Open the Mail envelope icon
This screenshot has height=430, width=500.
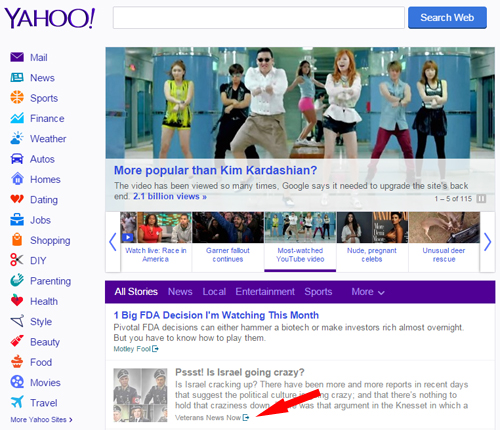point(17,57)
